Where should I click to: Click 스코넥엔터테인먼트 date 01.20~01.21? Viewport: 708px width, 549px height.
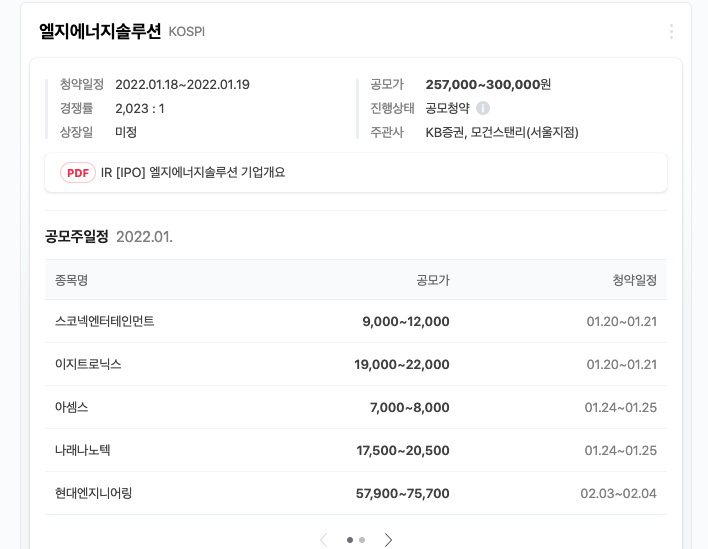click(x=621, y=321)
